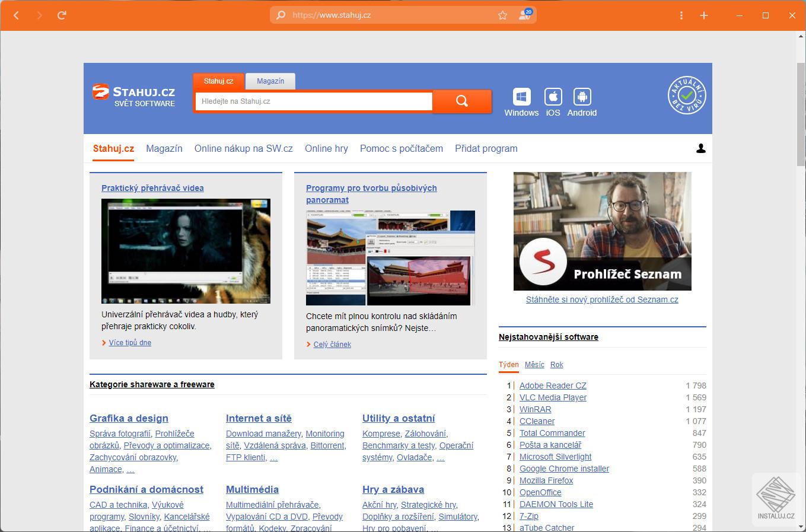Click the 'Aktuální bez virů' badge

pyautogui.click(x=687, y=95)
